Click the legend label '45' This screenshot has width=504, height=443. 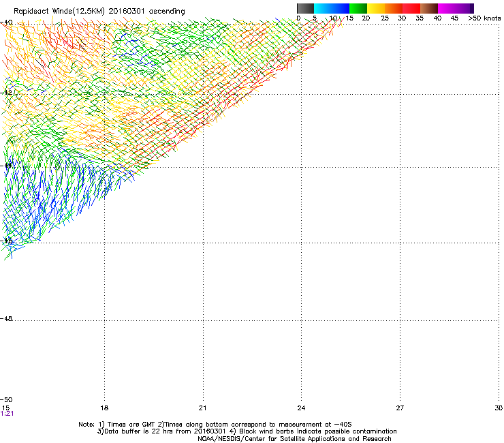454,18
